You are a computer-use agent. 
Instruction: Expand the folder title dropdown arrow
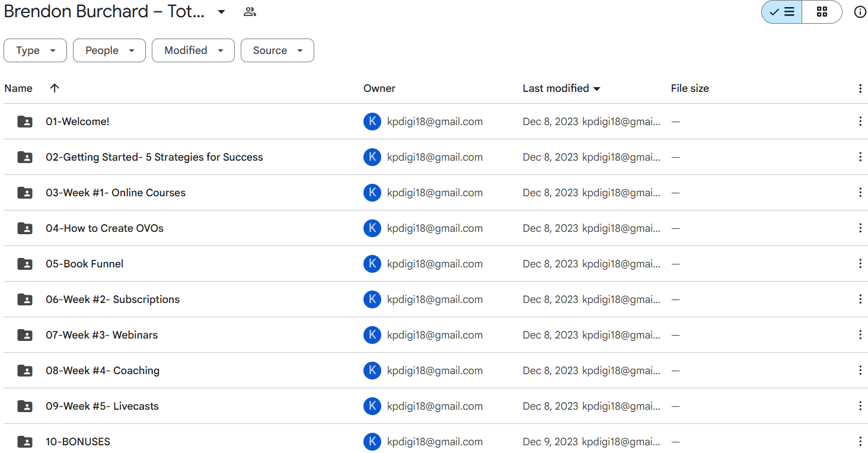click(x=221, y=12)
